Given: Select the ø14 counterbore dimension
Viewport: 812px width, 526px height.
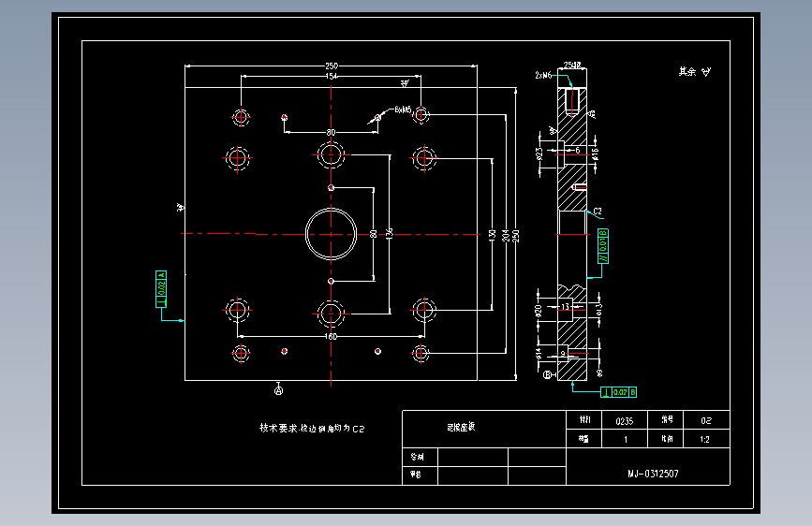Looking at the screenshot, I should [x=539, y=354].
